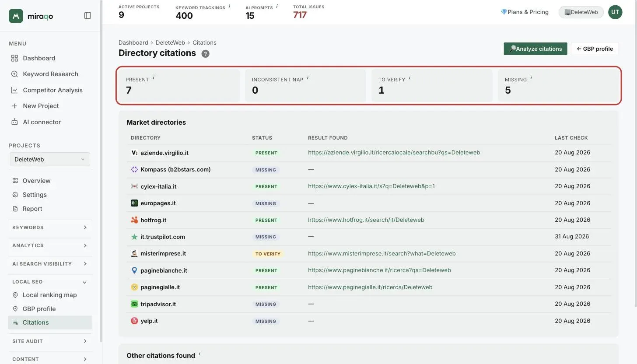Open the paginebianche.it result link
637x364 pixels.
point(379,270)
